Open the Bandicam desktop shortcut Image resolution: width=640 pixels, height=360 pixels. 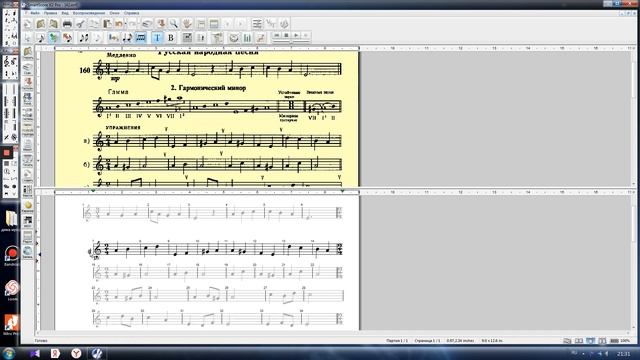[x=11, y=256]
